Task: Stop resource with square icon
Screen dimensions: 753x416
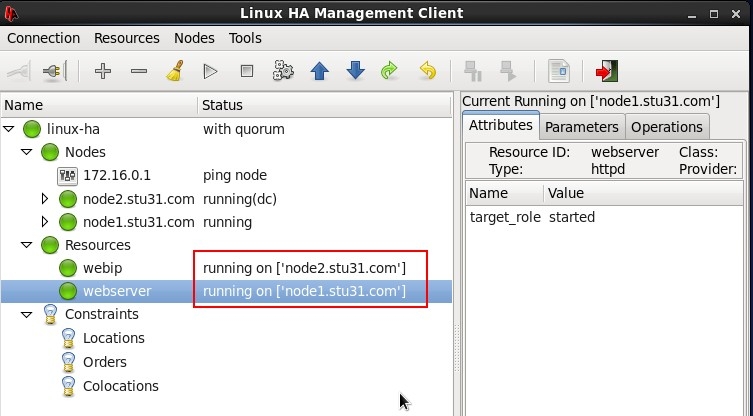Action: 247,72
